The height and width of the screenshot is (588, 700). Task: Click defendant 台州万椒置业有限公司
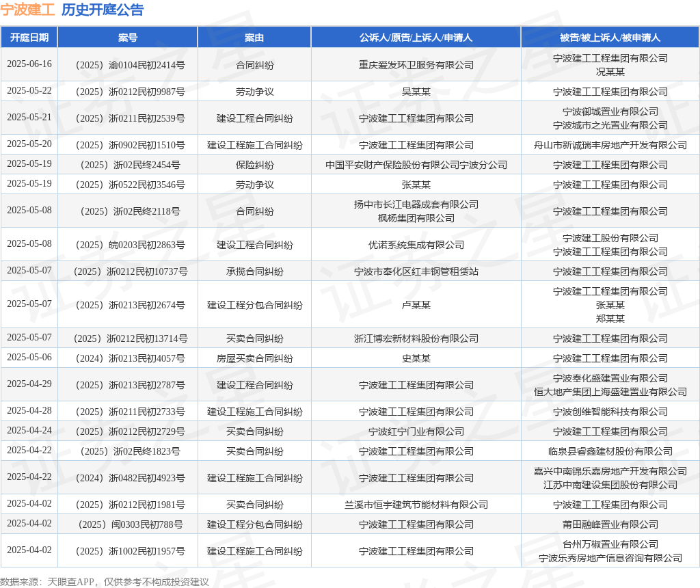tap(610, 545)
